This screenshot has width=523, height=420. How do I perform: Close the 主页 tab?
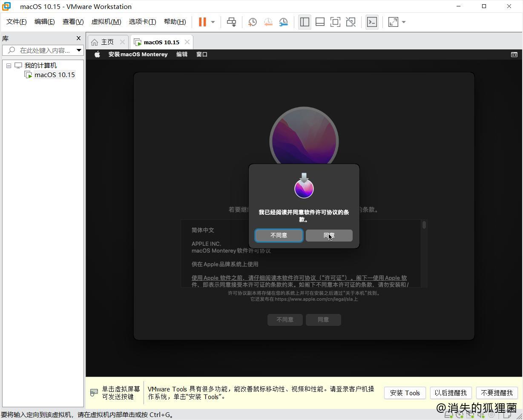click(x=122, y=42)
